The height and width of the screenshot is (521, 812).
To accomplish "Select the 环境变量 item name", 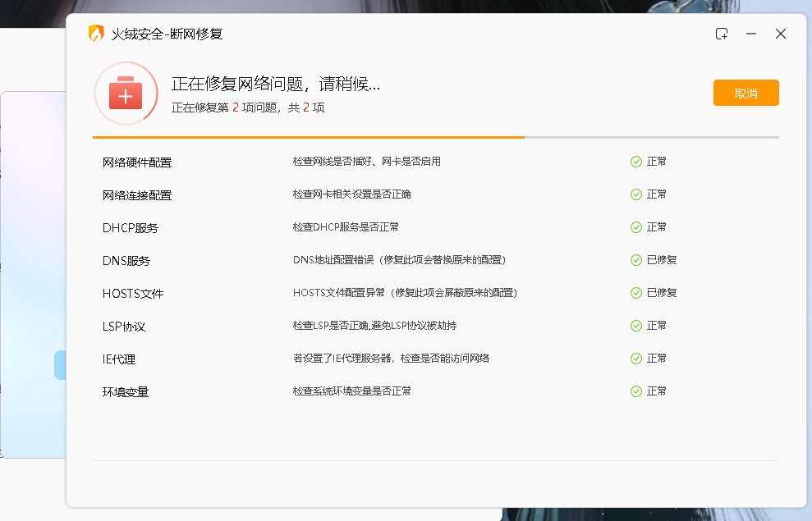I will 126,392.
